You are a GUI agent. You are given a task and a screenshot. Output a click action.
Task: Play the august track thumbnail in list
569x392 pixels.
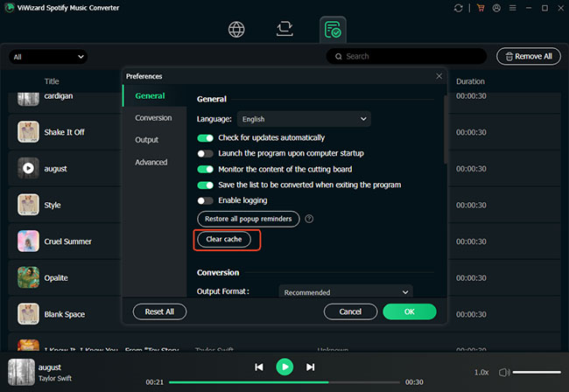28,168
